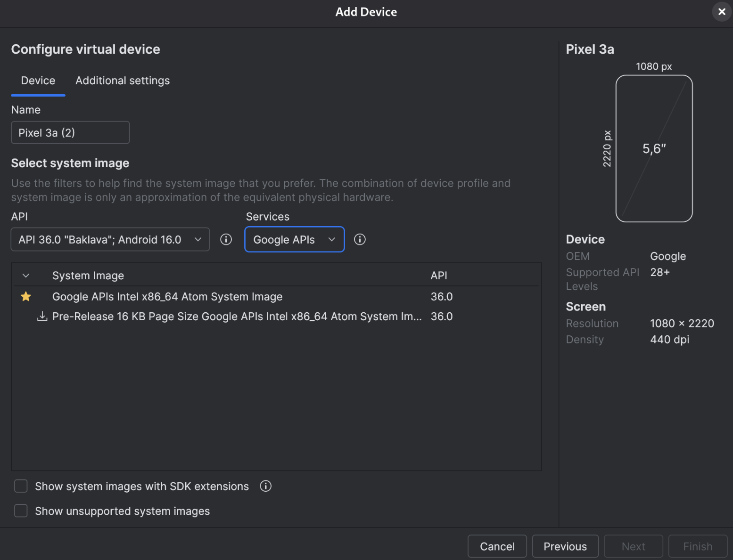Click the Finish button
The width and height of the screenshot is (733, 560).
click(x=697, y=546)
